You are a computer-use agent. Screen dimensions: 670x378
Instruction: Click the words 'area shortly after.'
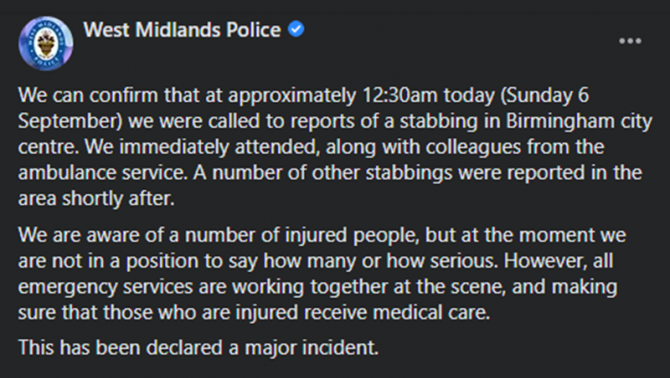click(97, 199)
